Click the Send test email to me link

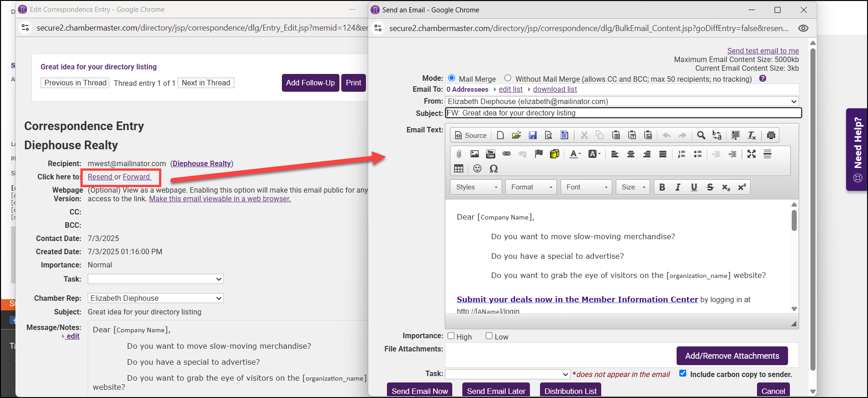(763, 51)
